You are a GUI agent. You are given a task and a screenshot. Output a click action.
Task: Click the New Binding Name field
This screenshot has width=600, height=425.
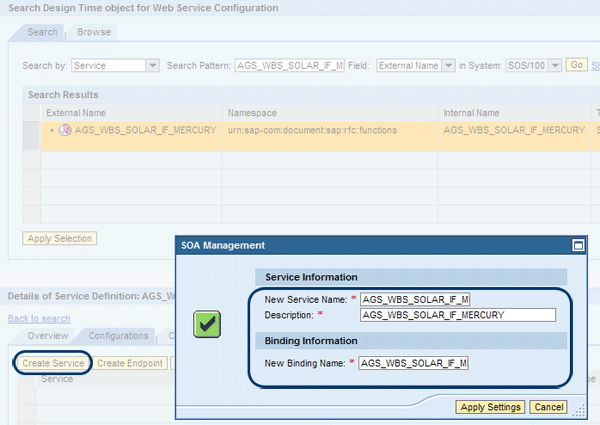414,362
